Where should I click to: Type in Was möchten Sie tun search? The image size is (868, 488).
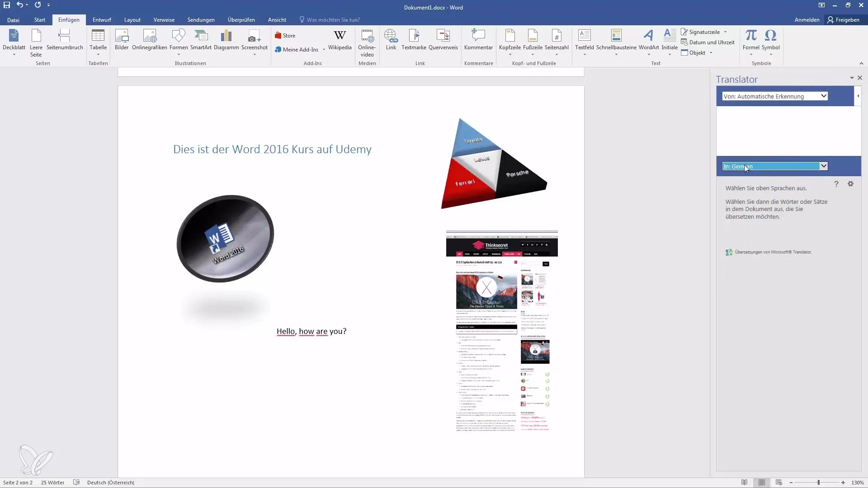tap(333, 20)
